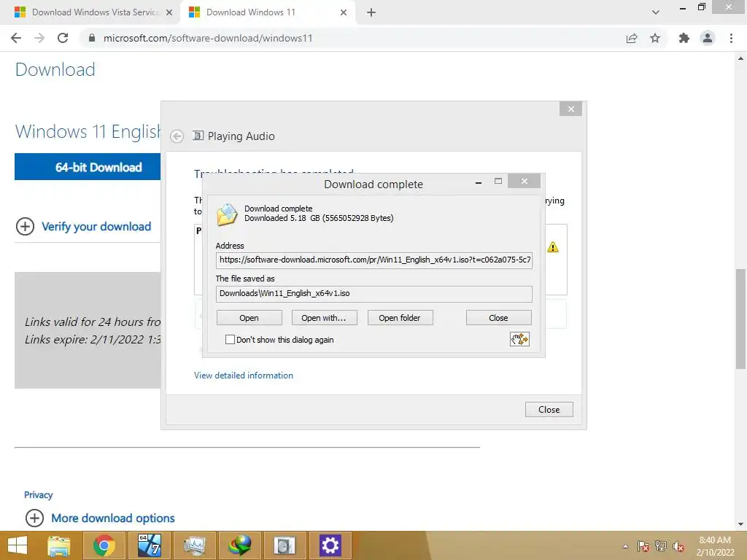
Task: Click View detailed information link
Action: tap(244, 376)
